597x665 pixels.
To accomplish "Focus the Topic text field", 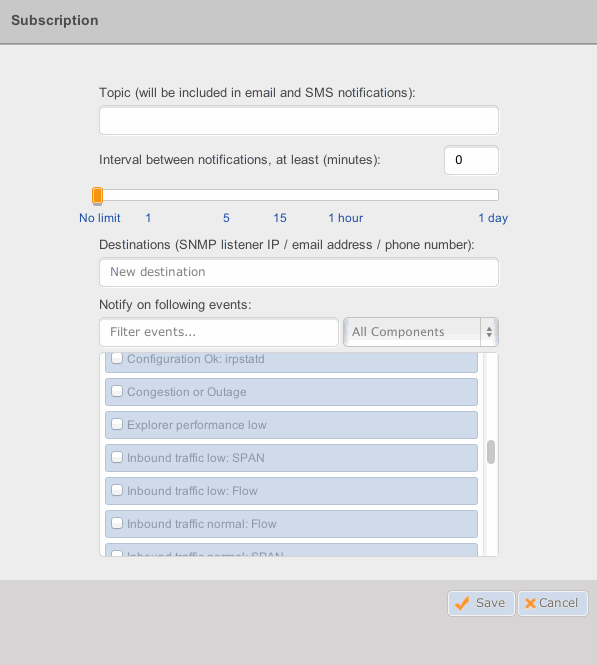I will click(x=299, y=120).
